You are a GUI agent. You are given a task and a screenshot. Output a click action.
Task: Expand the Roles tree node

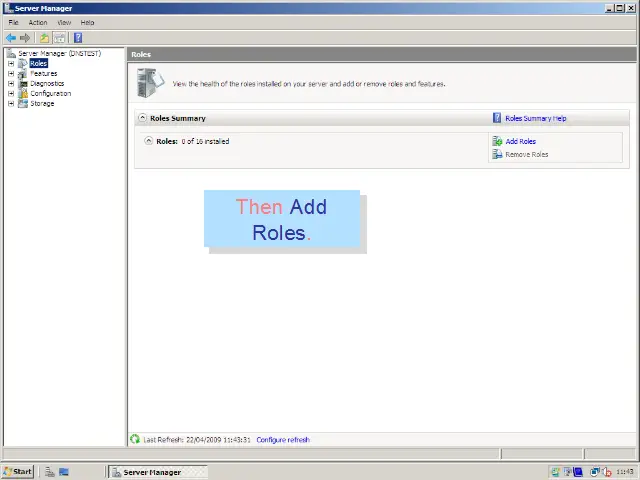11,64
